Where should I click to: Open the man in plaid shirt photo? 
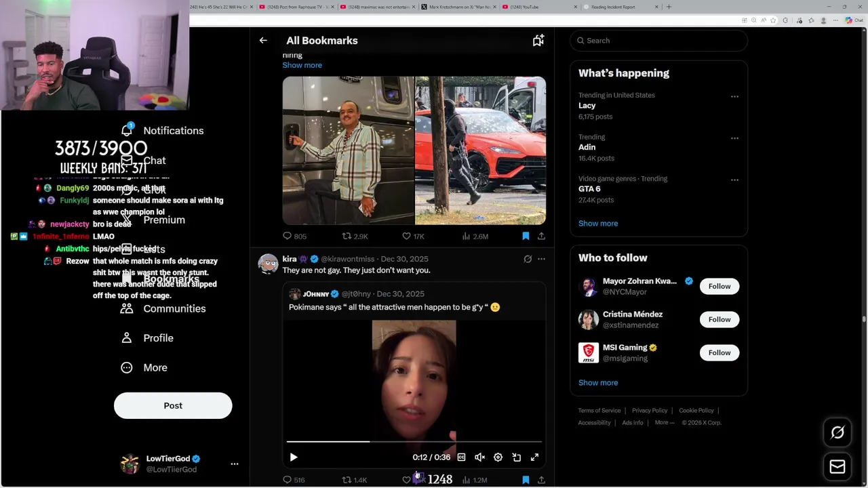[x=348, y=150]
